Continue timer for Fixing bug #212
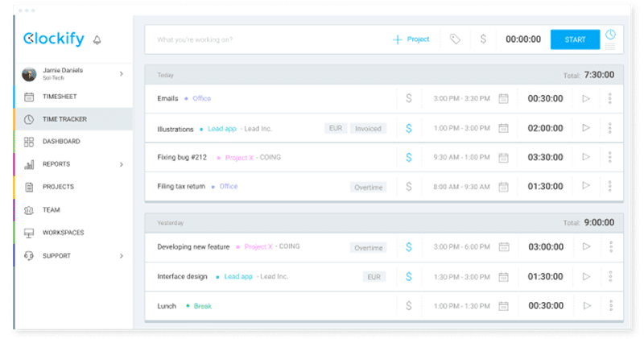The height and width of the screenshot is (339, 644). tap(586, 157)
